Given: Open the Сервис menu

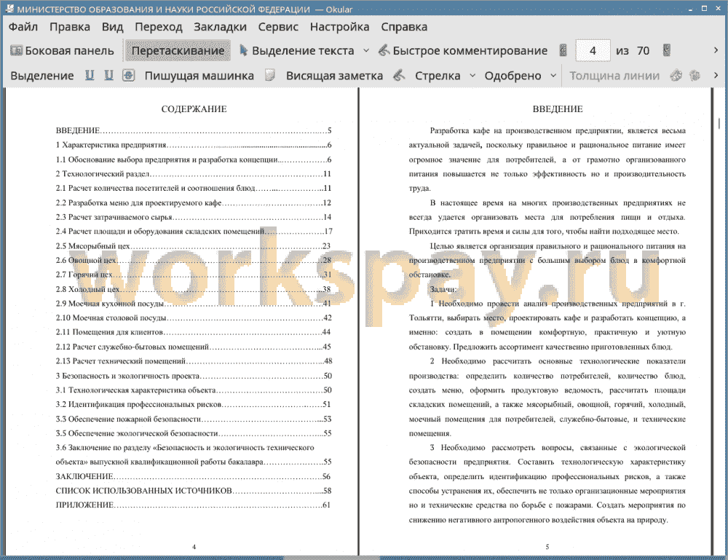Looking at the screenshot, I should [x=278, y=27].
